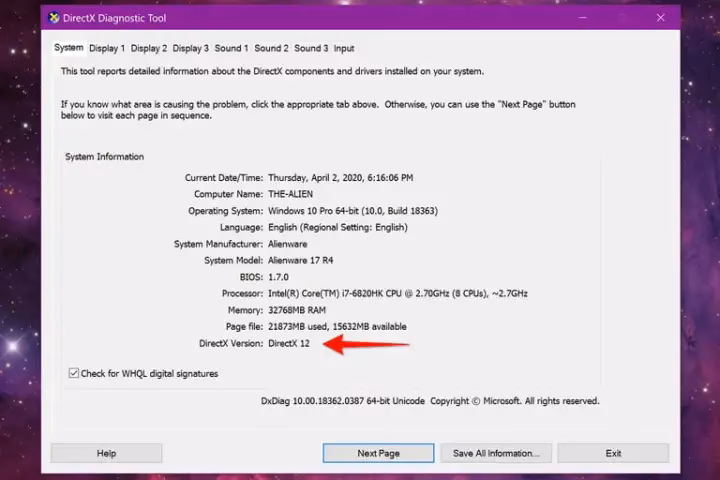
Task: Click the DirectX Diagnostic Tool title icon
Action: point(54,18)
